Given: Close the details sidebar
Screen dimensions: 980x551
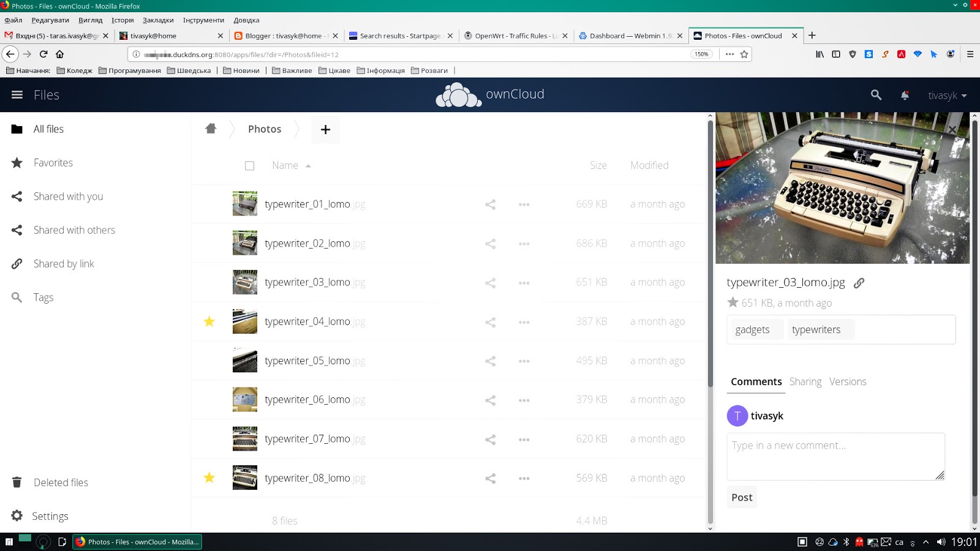Looking at the screenshot, I should click(x=952, y=130).
